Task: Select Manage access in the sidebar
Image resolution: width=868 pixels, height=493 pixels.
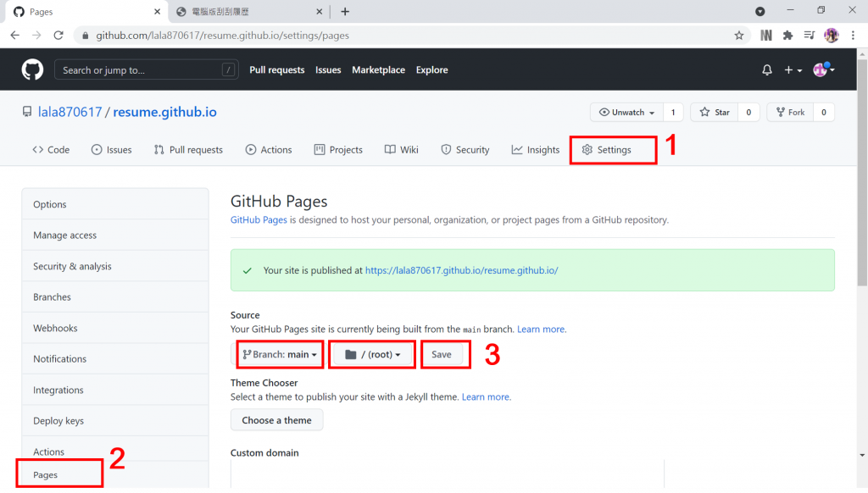Action: 115,235
